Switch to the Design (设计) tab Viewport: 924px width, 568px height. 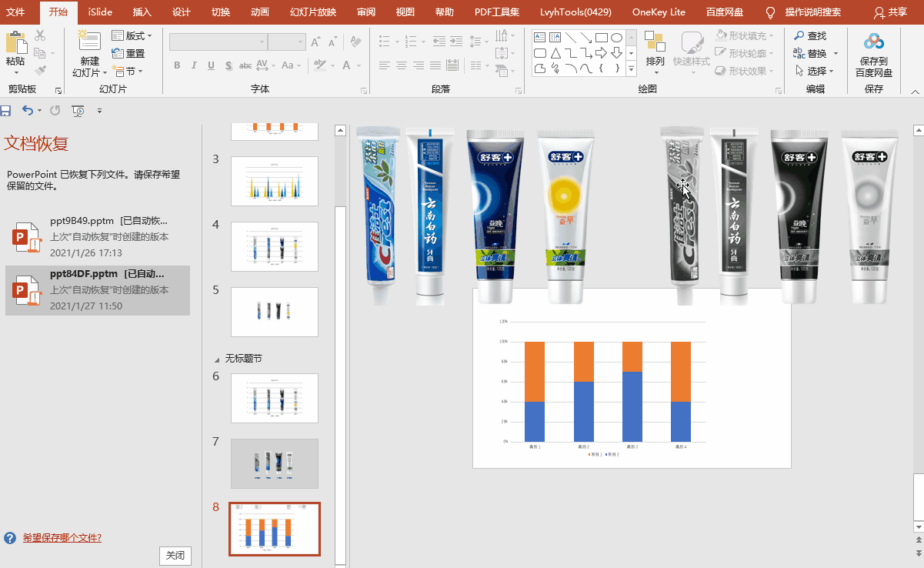coord(182,12)
